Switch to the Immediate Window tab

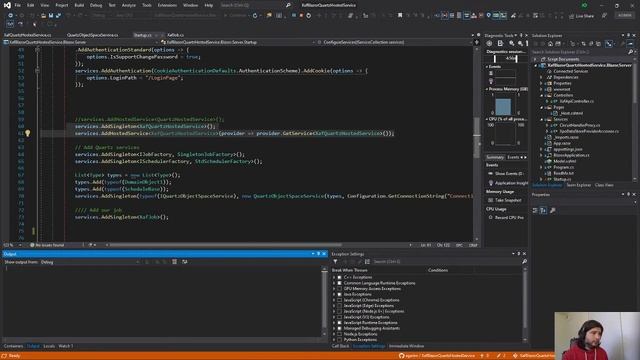tap(407, 346)
